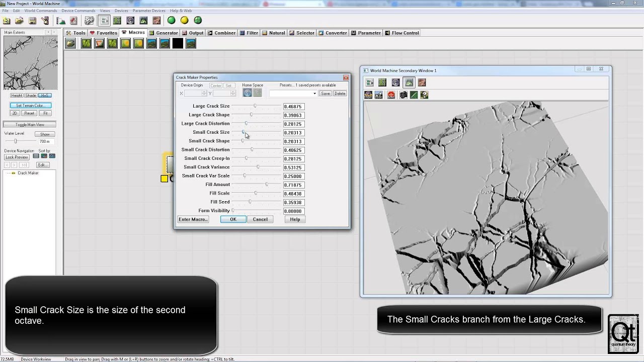Click Device Workview icon in Secondary Window
The width and height of the screenshot is (644, 362).
point(370,82)
